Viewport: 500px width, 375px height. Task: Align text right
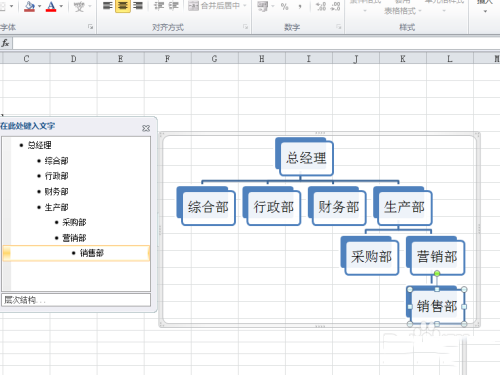point(138,6)
